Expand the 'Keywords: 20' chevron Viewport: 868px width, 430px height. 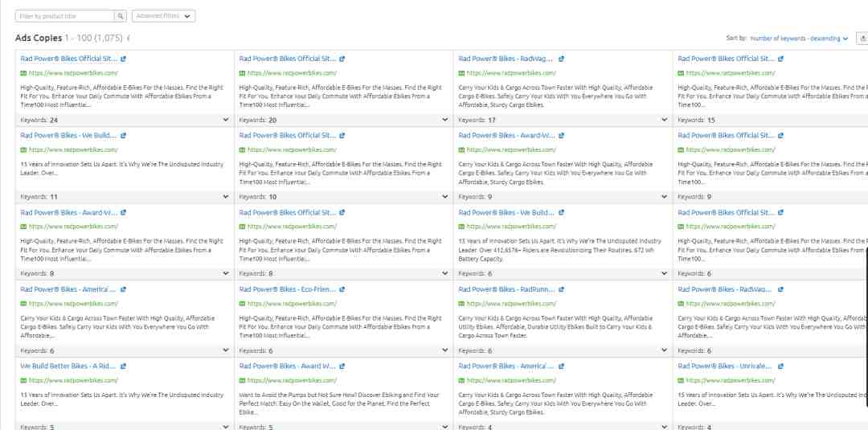pos(444,120)
